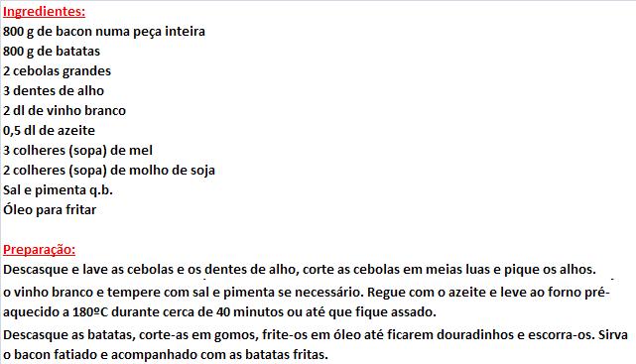The width and height of the screenshot is (636, 364).
Task: Click the 'o bacon fatiado e acompanhado' line
Action: [166, 354]
